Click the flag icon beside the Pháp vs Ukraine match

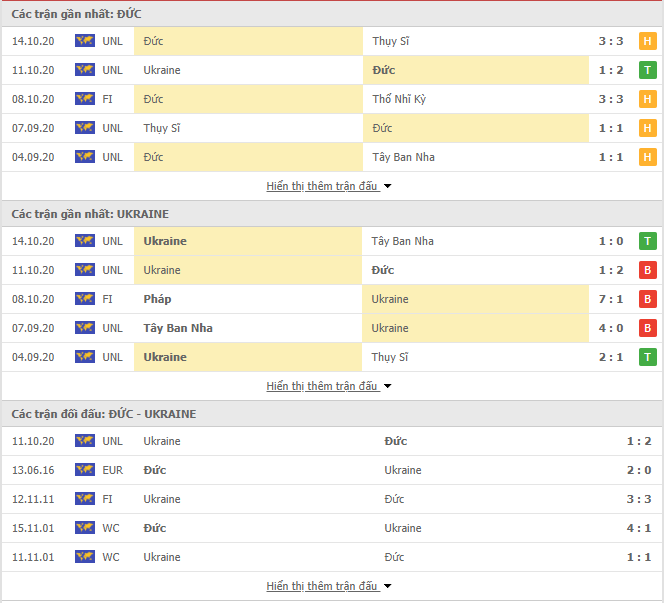coord(85,299)
